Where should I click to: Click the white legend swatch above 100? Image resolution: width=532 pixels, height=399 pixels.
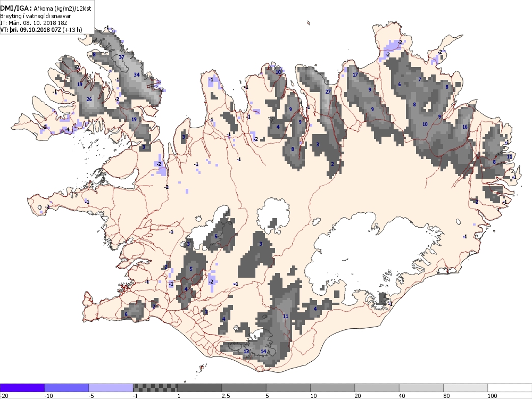tap(510, 388)
